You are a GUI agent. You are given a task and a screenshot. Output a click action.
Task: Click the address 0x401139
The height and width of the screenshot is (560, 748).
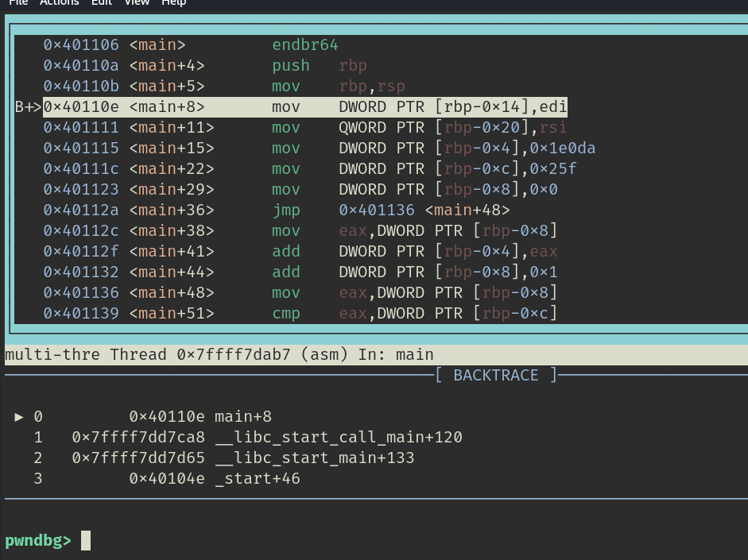(x=80, y=313)
